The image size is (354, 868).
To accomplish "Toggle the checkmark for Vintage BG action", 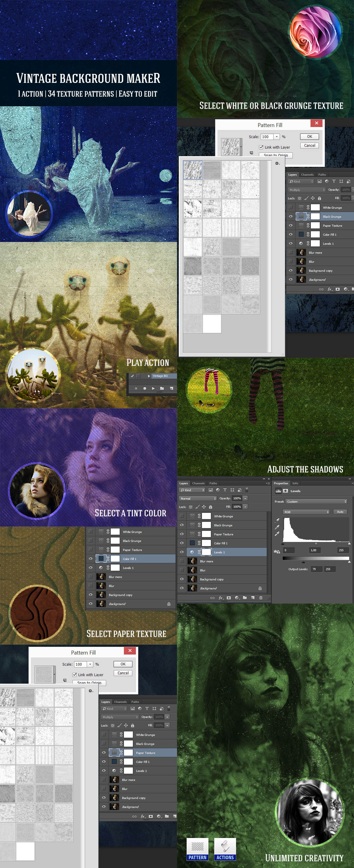I will coord(132,376).
